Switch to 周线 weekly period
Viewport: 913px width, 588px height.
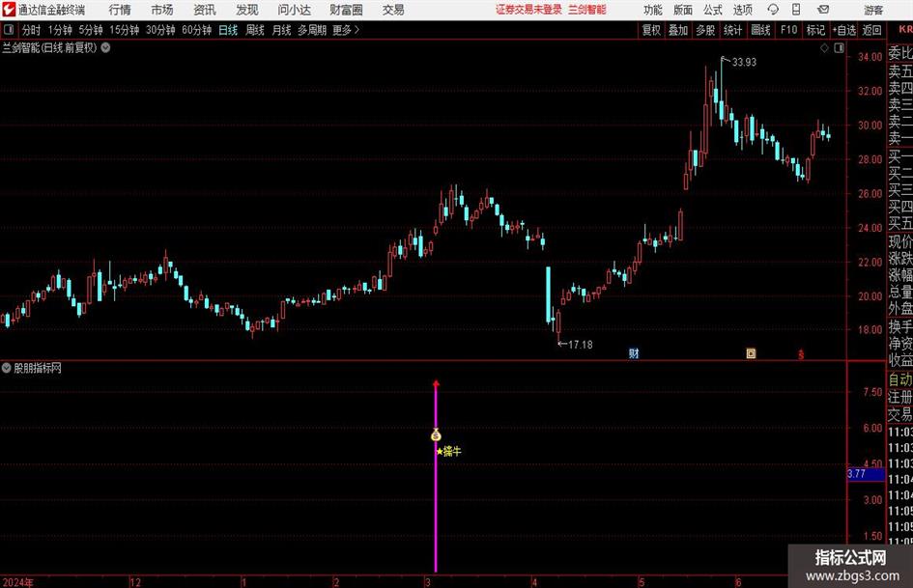coord(255,30)
